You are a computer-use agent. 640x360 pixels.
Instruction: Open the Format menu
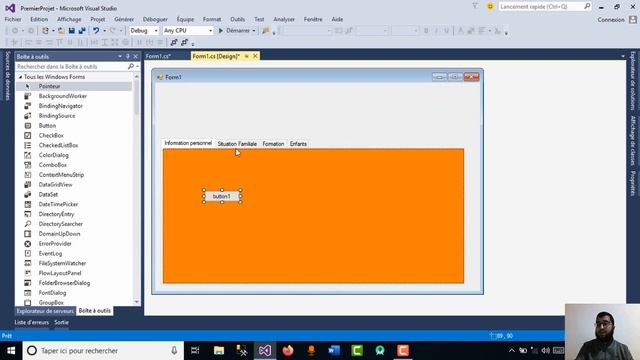click(x=212, y=19)
